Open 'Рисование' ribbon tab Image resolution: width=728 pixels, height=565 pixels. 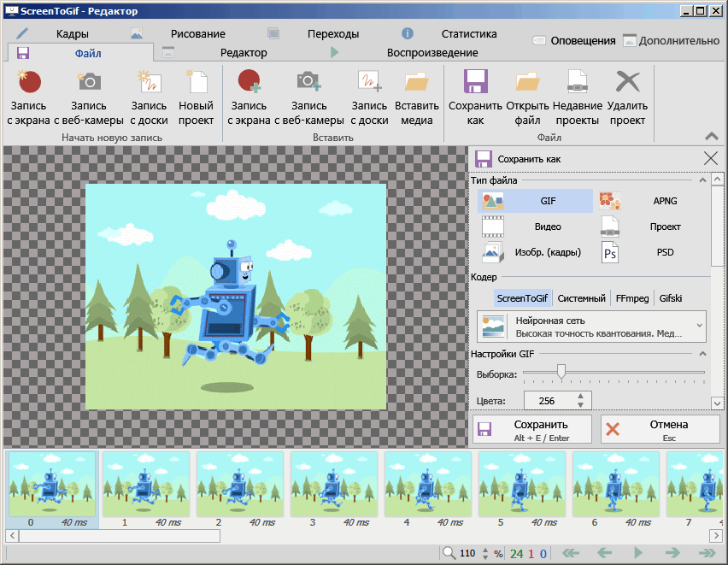click(197, 34)
